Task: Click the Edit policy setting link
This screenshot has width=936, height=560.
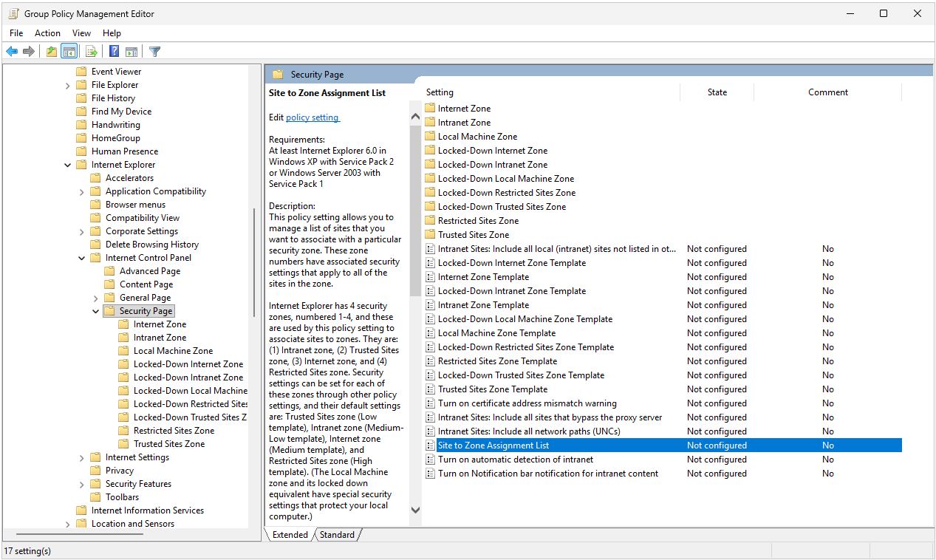Action: pyautogui.click(x=312, y=117)
